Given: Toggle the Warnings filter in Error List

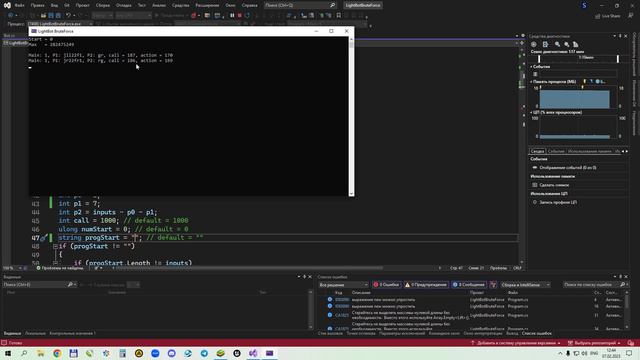Looking at the screenshot, I should tap(426, 284).
